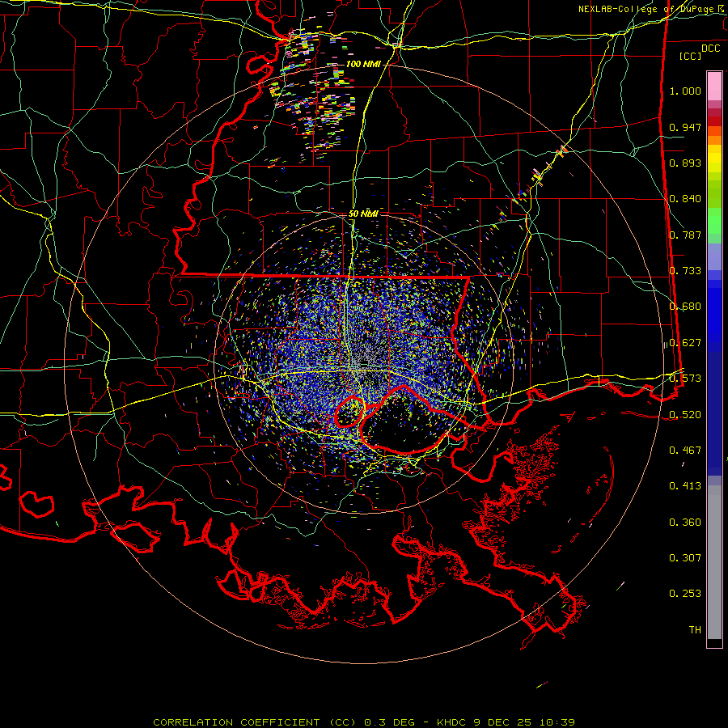The height and width of the screenshot is (728, 728).
Task: Click the [CC] units label
Action: tap(691, 56)
